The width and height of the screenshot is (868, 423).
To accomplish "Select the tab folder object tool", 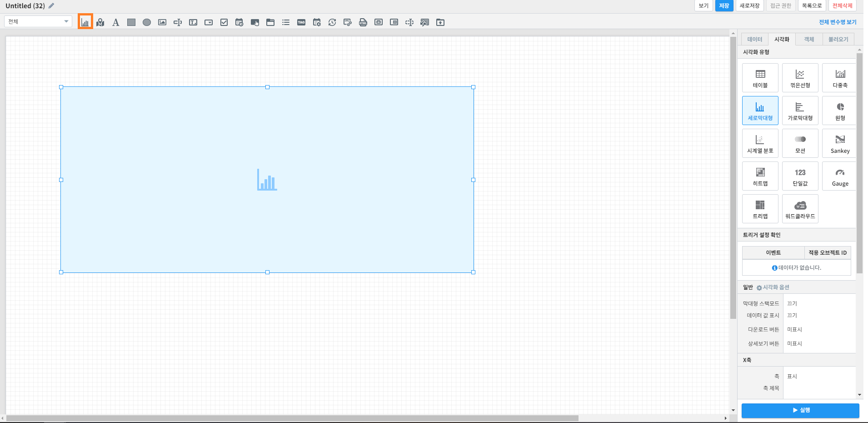I will point(270,22).
